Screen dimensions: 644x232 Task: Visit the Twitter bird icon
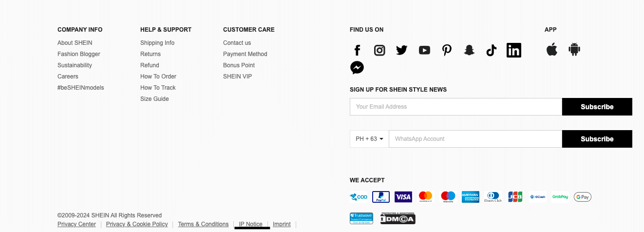(x=402, y=50)
